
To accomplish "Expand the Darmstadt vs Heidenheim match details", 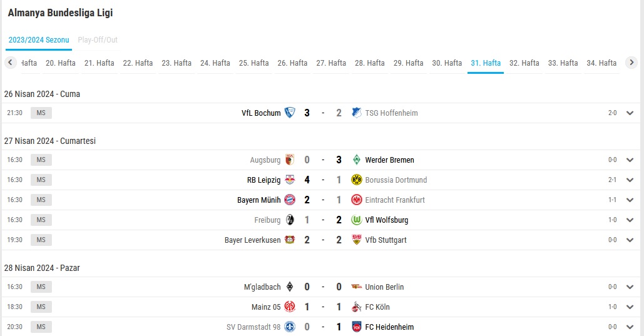I will pyautogui.click(x=630, y=327).
